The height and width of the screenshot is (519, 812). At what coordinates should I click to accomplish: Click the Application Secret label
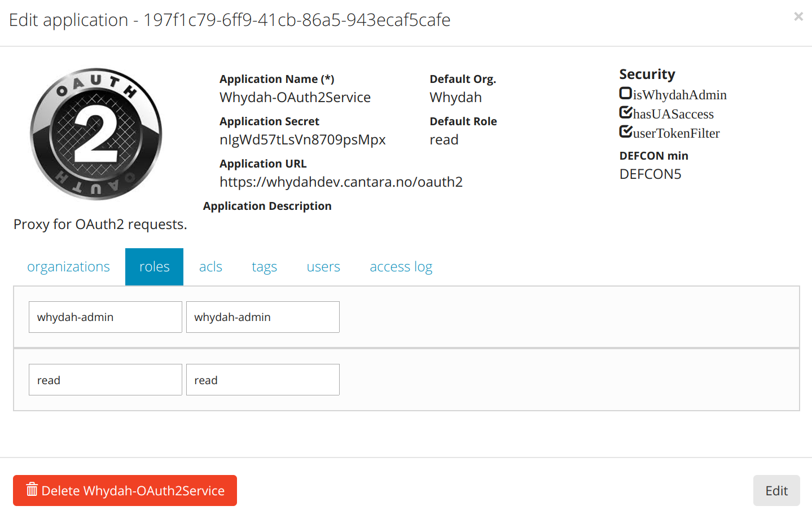tap(269, 121)
